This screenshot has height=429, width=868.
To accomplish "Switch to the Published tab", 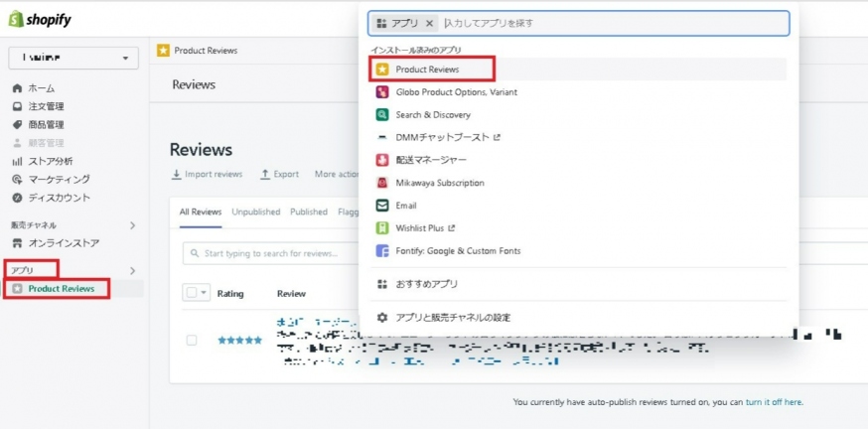I will pos(309,212).
